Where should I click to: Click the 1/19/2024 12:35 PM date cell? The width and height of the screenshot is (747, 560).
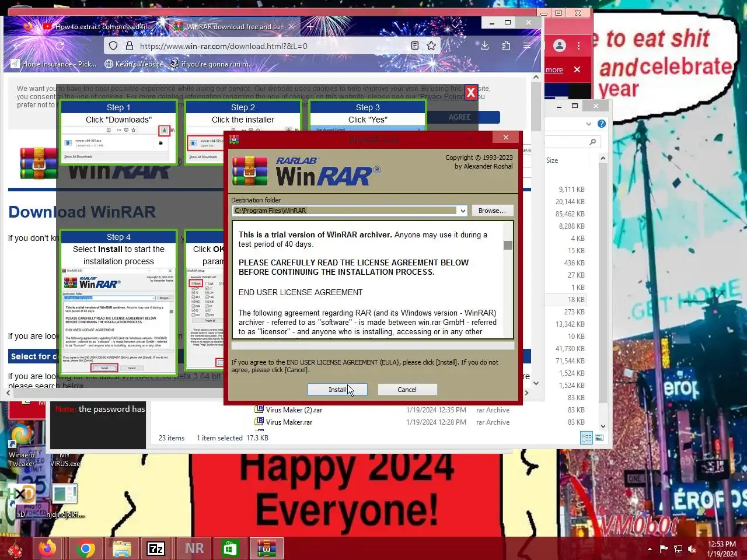point(436,410)
